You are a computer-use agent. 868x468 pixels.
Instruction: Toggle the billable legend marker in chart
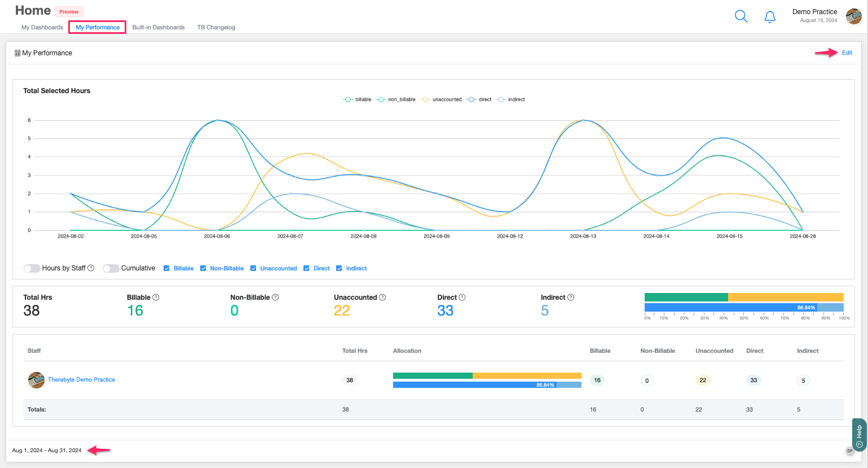click(x=348, y=99)
